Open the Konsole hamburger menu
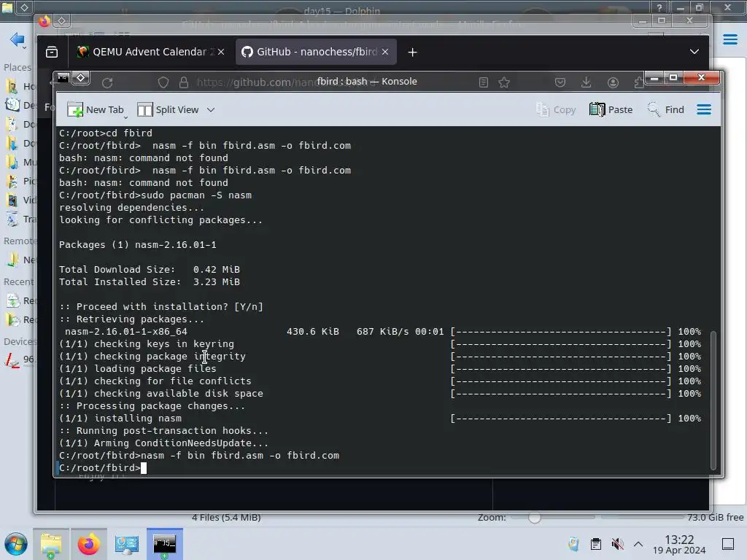747x560 pixels. 704,110
